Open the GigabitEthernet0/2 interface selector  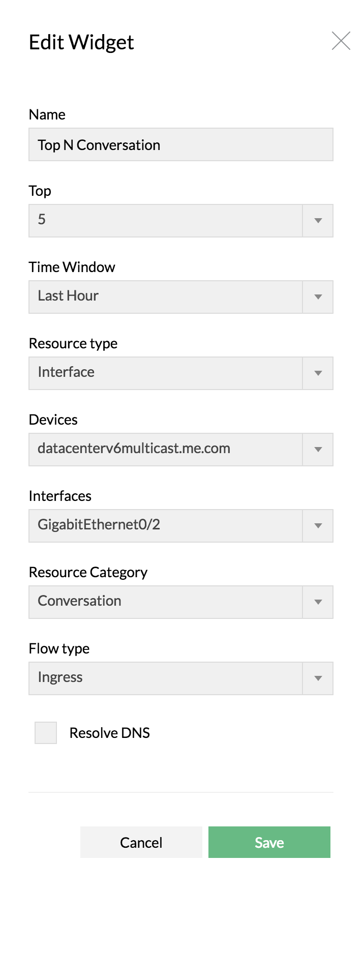(165, 526)
